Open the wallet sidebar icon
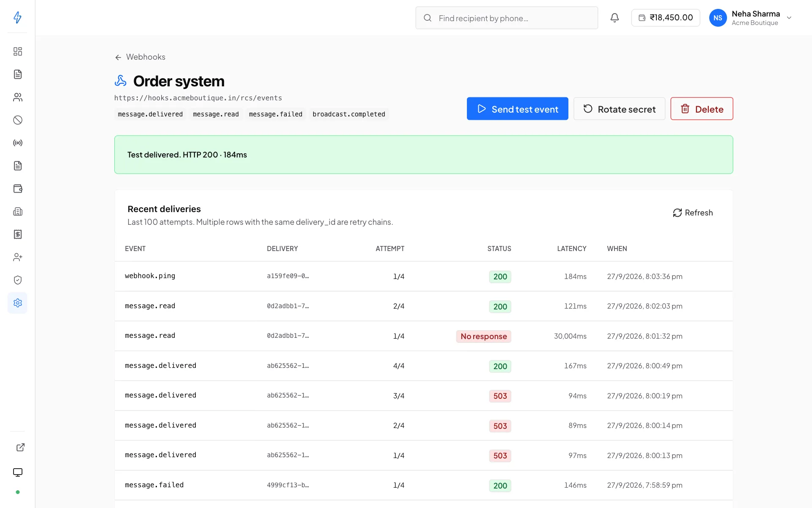This screenshot has width=812, height=508. pos(17,189)
